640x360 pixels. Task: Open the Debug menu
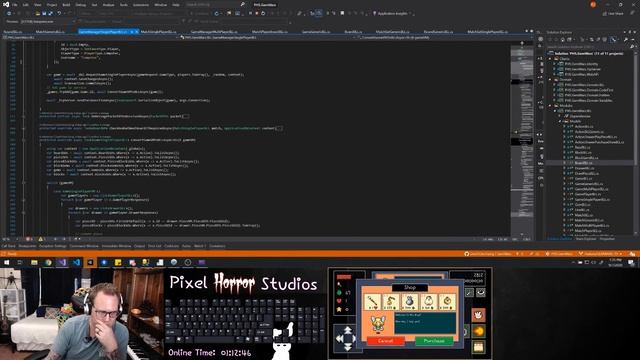pyautogui.click(x=80, y=4)
